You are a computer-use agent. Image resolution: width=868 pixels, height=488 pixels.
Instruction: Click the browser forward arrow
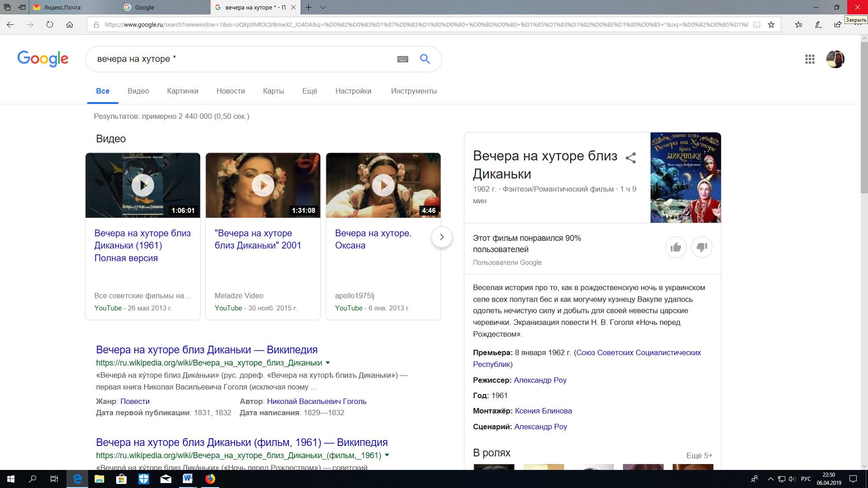pyautogui.click(x=30, y=25)
